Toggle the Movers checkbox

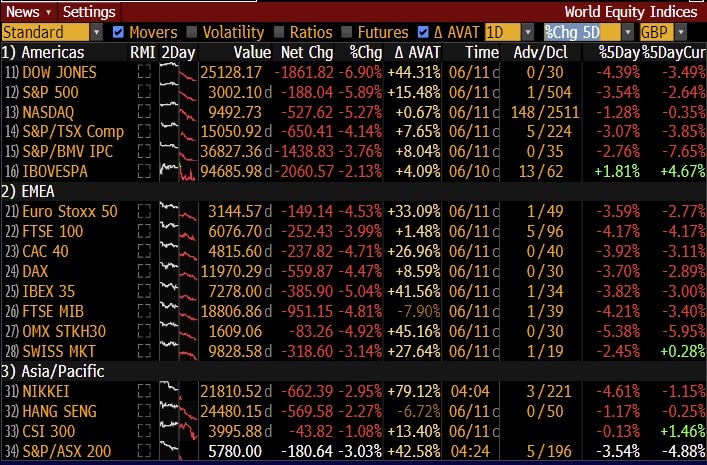pos(119,32)
